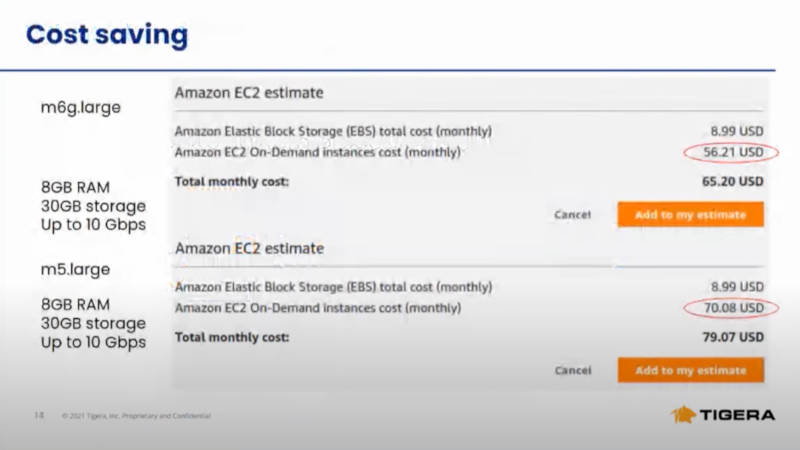Click the 79.07 USD total monthly cost
Viewport: 800px width, 450px height.
(x=733, y=337)
